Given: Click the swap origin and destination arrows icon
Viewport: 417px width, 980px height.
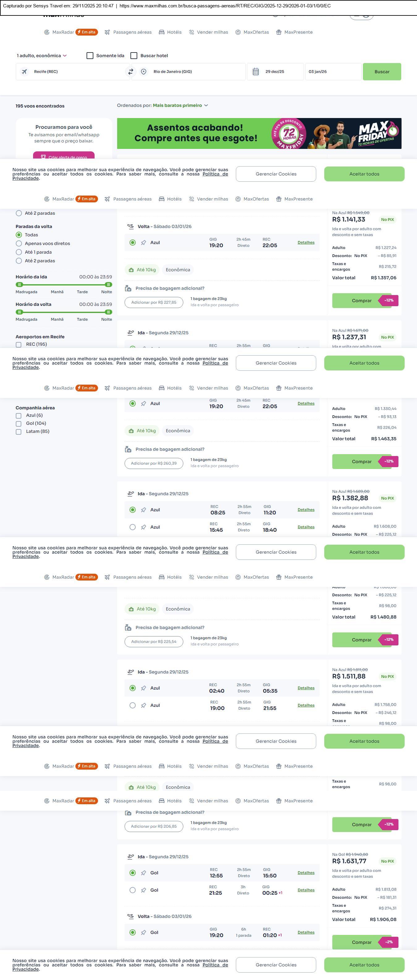Looking at the screenshot, I should tap(130, 71).
